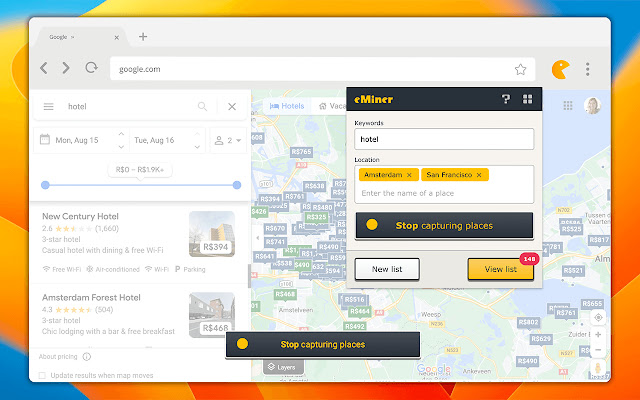The height and width of the screenshot is (400, 640).
Task: Check Update results when map moves
Action: tap(42, 375)
